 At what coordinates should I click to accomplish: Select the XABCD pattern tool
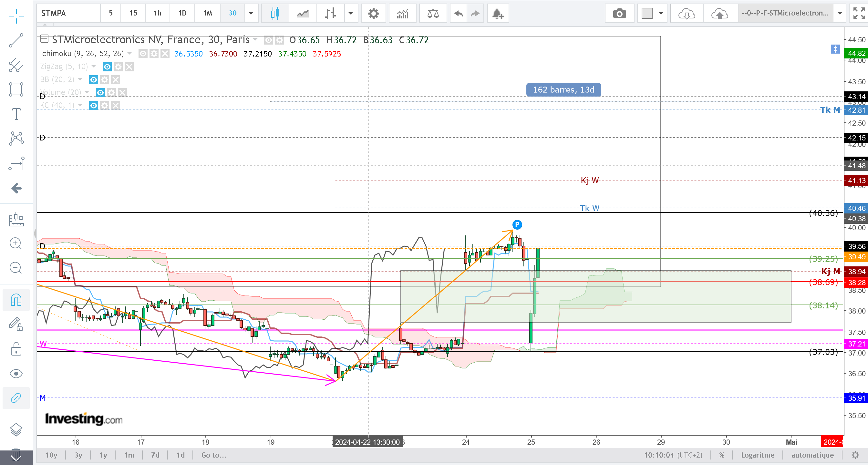[16, 139]
